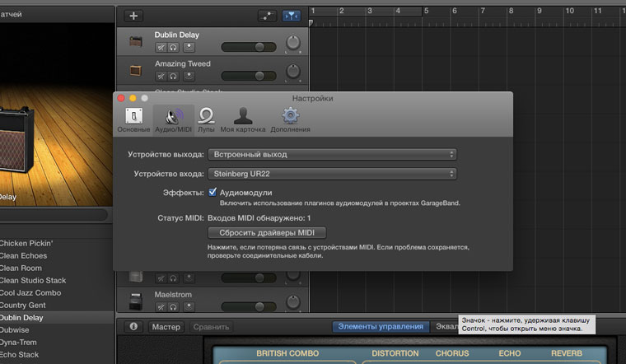Add a new track with plus button

pyautogui.click(x=133, y=16)
